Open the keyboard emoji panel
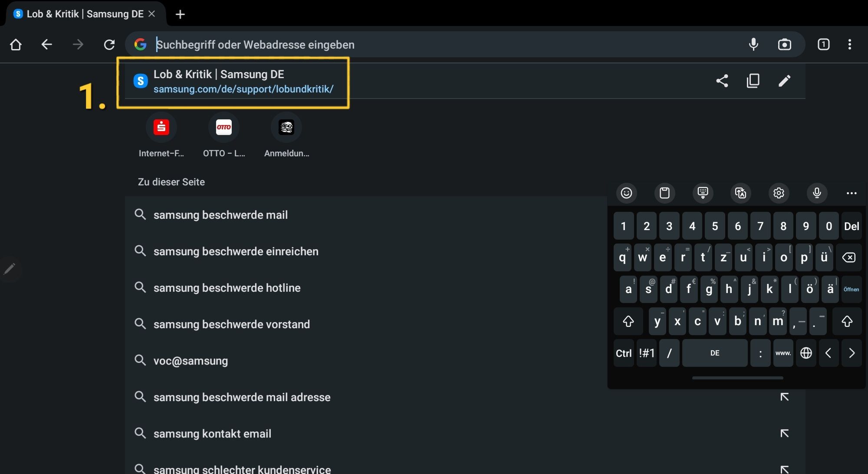This screenshot has height=474, width=868. tap(626, 193)
